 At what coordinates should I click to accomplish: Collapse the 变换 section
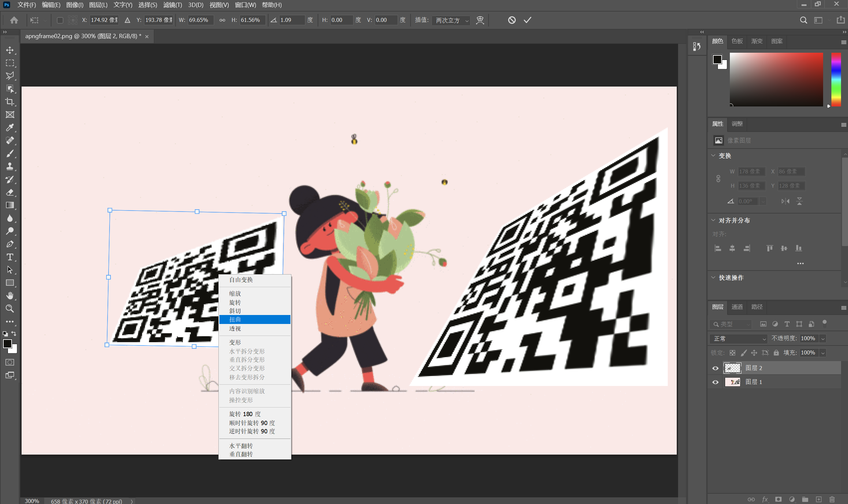713,155
